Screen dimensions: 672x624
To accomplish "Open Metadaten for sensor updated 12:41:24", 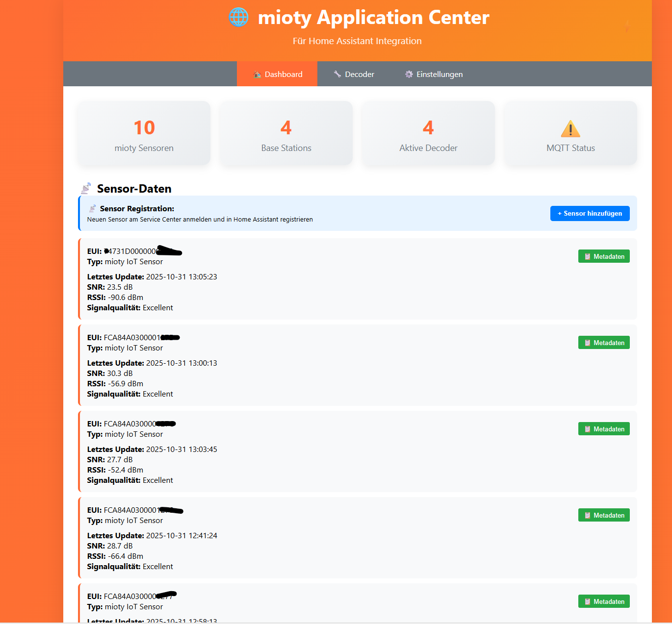I will point(604,515).
